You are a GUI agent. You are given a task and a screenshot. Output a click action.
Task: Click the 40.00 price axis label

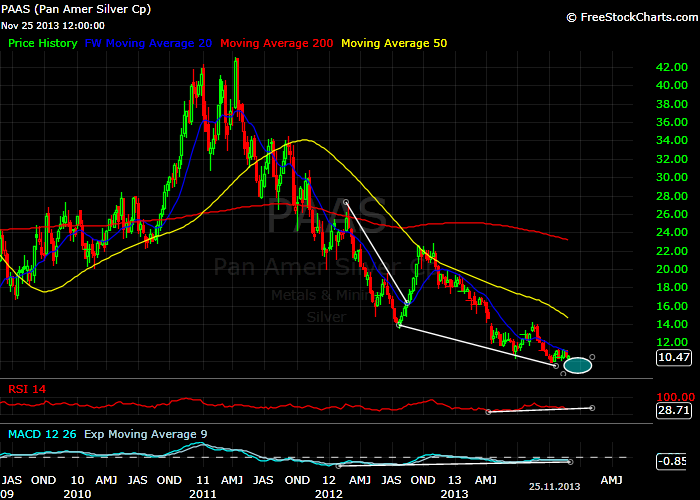(x=671, y=85)
